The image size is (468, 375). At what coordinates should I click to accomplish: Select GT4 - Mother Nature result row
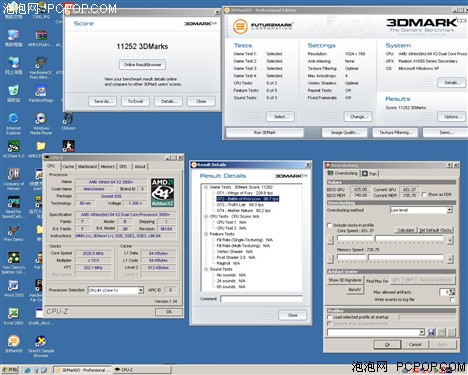point(243,211)
